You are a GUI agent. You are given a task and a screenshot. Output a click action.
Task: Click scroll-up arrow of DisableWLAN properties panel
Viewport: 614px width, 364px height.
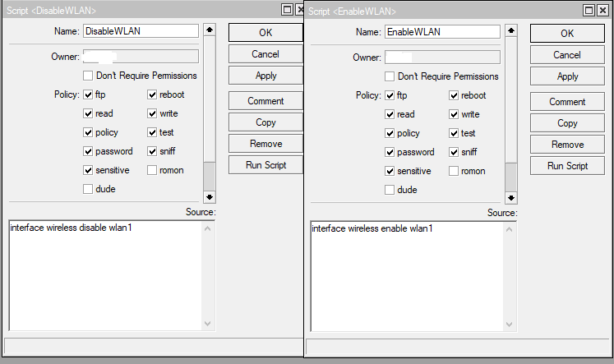point(210,30)
